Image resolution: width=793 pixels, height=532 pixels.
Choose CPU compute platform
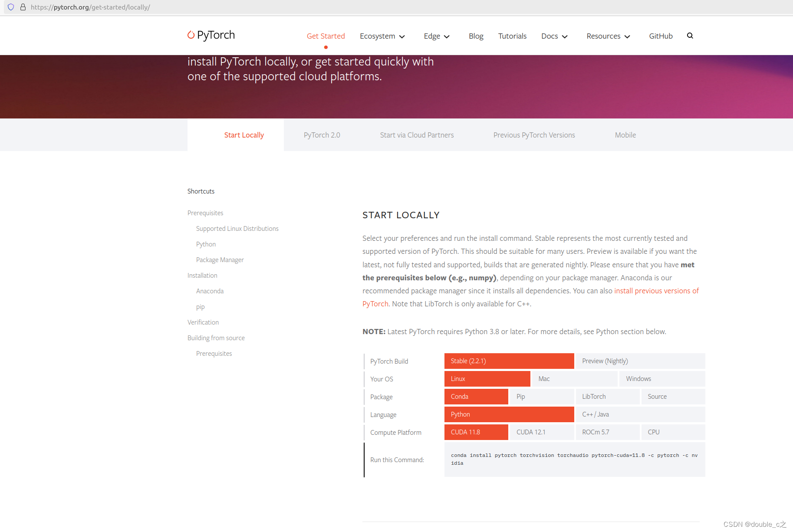(x=673, y=432)
